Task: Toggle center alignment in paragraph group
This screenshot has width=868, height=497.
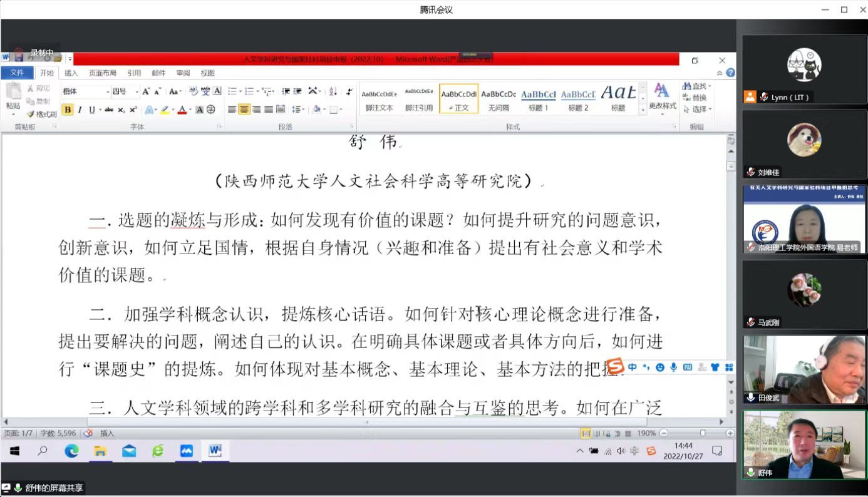Action: click(244, 109)
